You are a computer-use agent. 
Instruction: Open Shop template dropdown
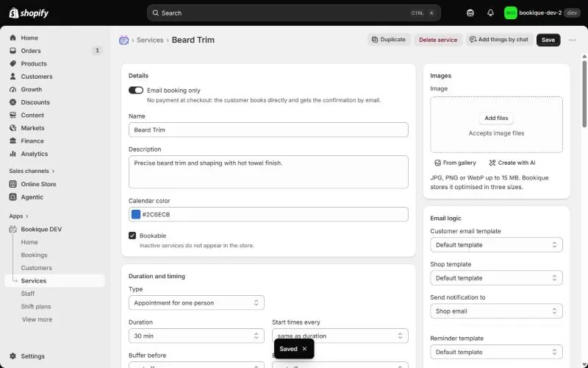496,278
